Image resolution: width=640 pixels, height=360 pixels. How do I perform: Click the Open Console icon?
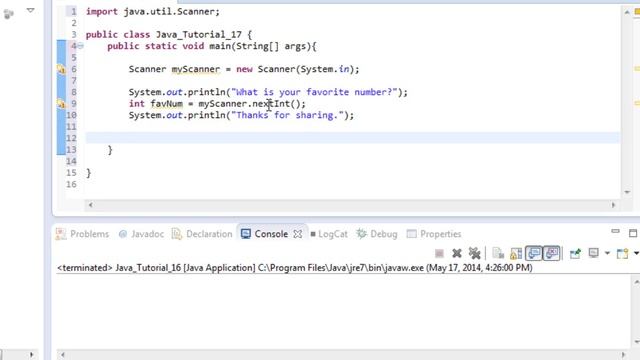click(622, 253)
